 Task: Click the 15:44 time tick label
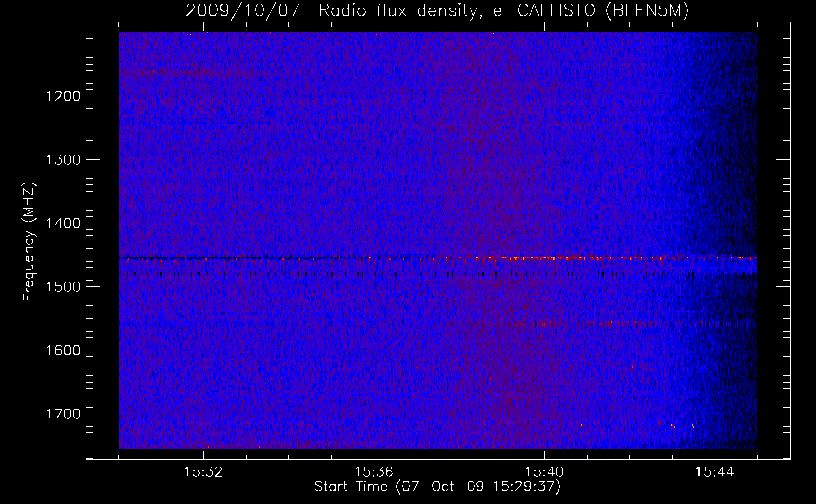click(x=715, y=472)
